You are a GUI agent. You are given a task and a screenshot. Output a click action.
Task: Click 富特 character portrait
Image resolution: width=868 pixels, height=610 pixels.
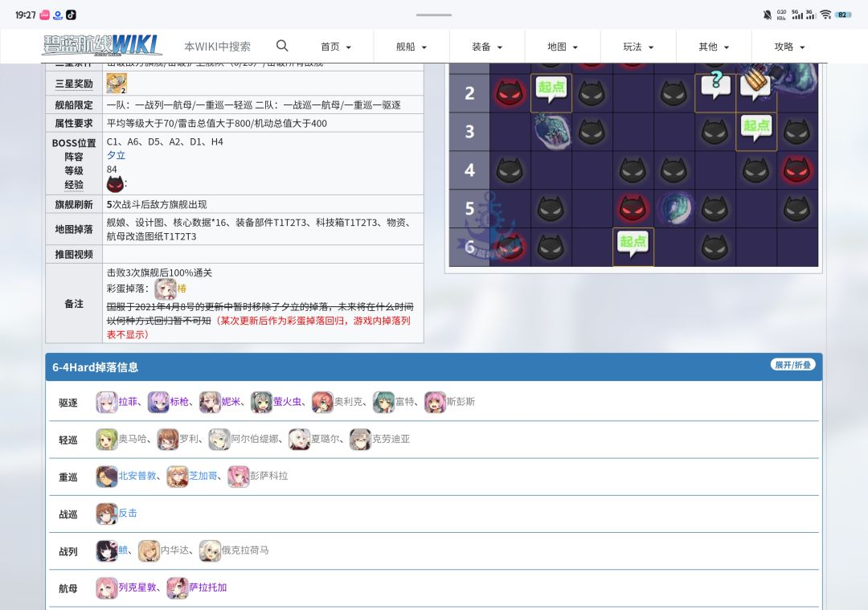point(383,403)
